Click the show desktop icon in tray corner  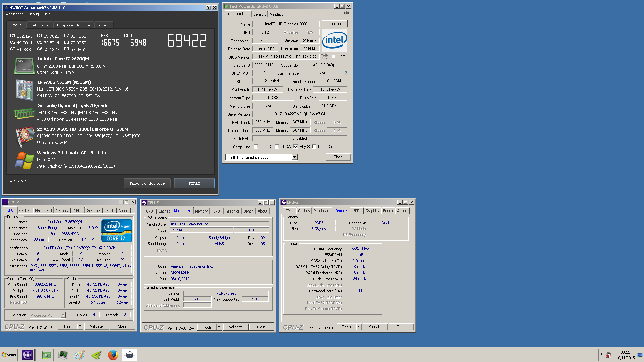(640, 355)
